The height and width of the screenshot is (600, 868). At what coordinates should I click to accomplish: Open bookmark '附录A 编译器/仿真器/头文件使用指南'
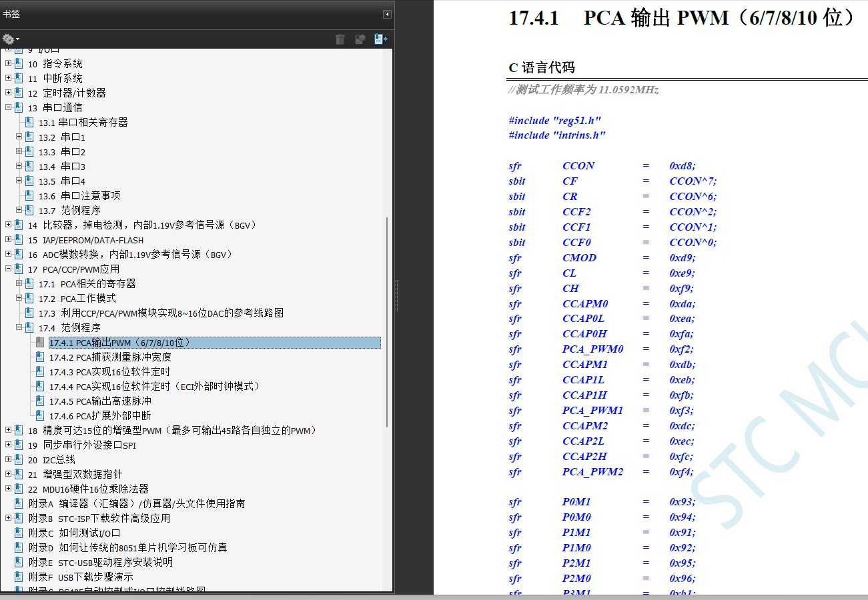[x=137, y=504]
